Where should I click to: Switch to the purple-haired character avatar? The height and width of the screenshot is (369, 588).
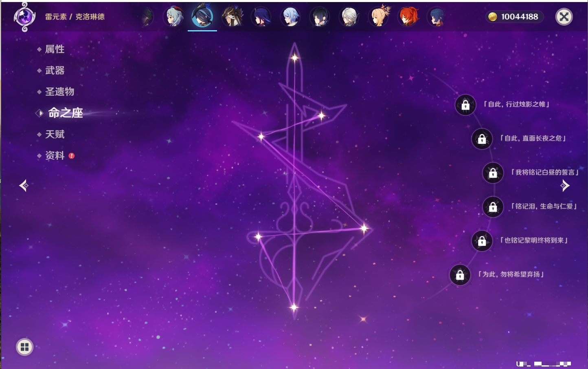(x=261, y=17)
